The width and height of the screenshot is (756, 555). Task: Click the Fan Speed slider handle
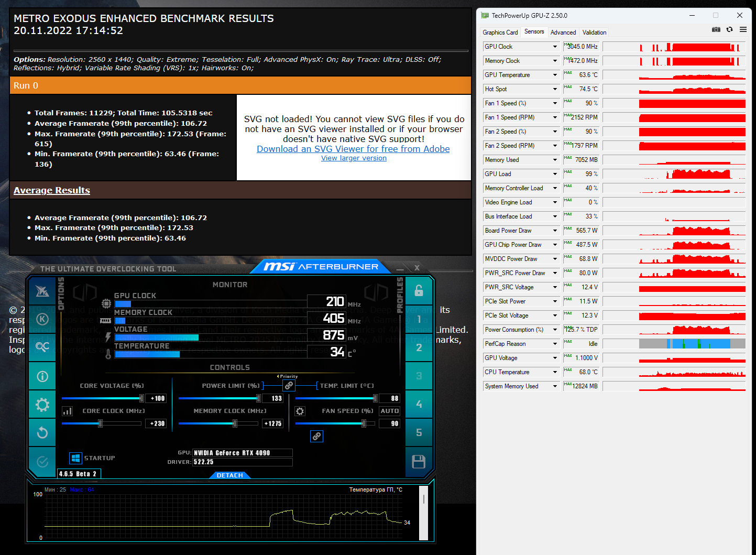364,423
